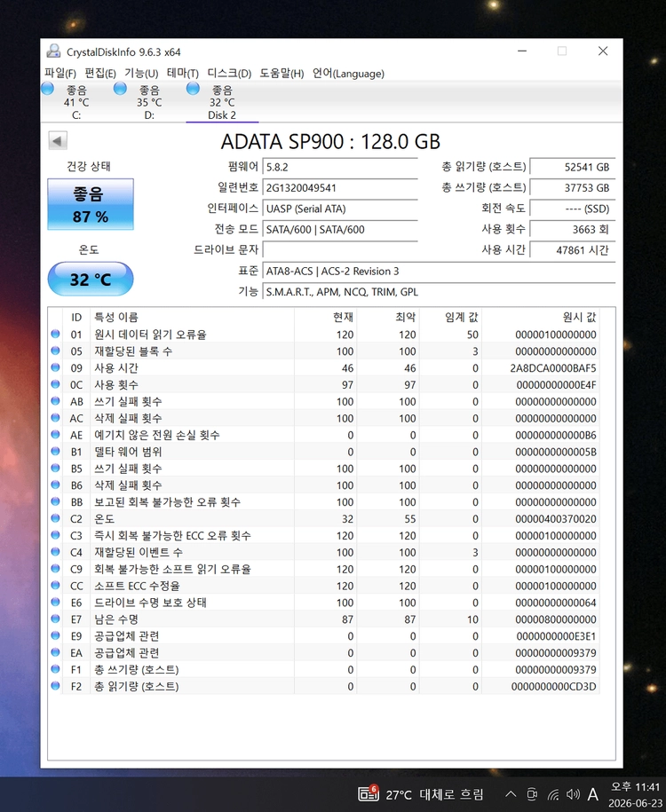Click status dot for attribute F2 row
Viewport: 666px width, 812px height.
(55, 686)
